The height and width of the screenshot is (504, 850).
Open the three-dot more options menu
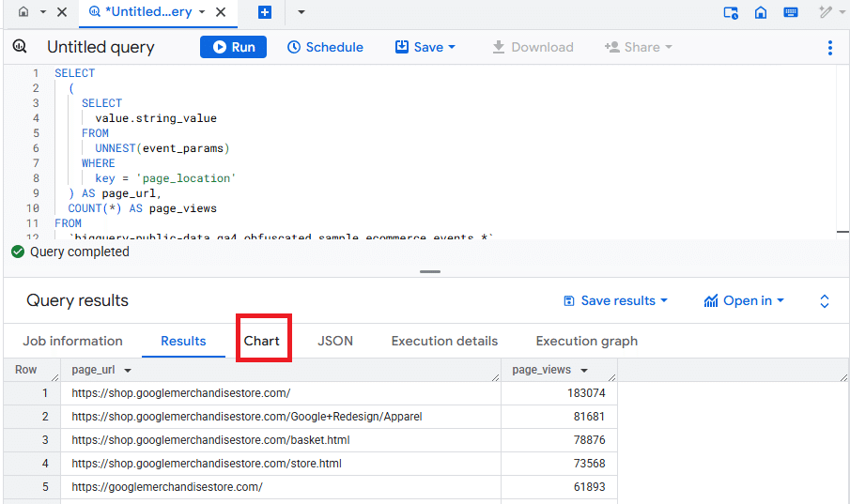coord(830,47)
